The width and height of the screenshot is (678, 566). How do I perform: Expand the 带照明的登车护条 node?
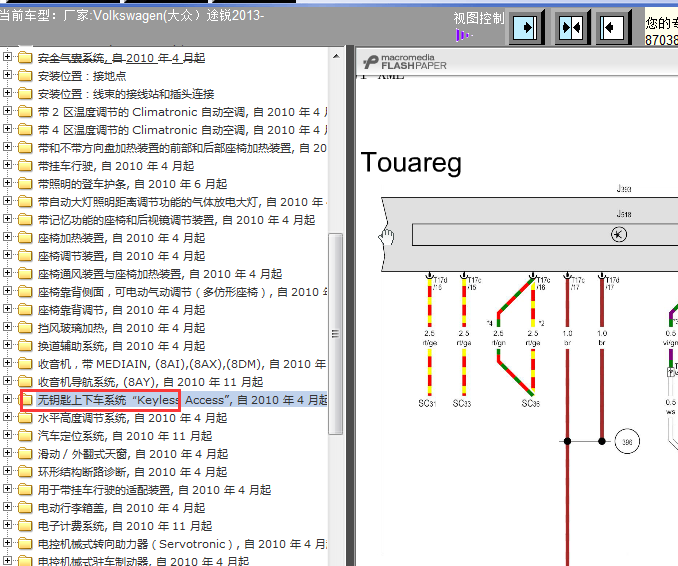7,183
